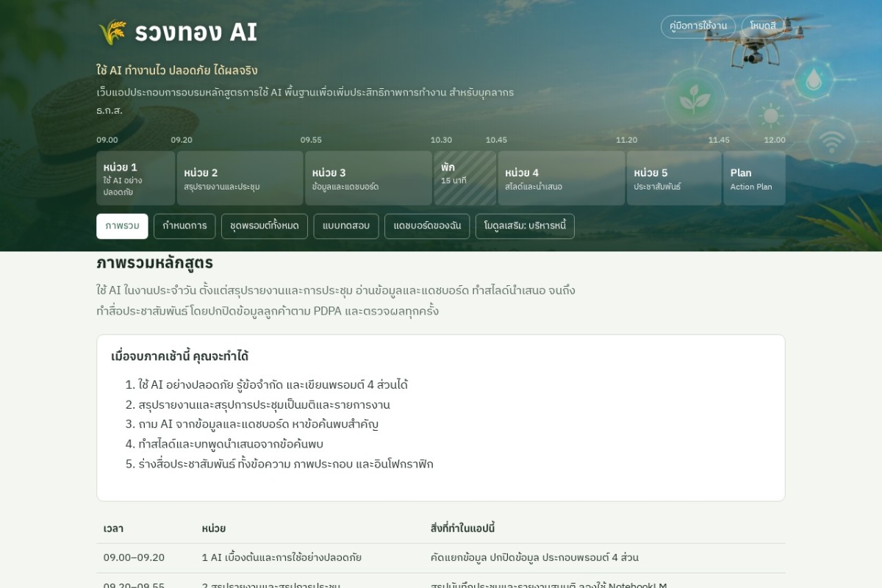This screenshot has width=882, height=588.
Task: Click the 09.00 time label
Action: click(107, 140)
